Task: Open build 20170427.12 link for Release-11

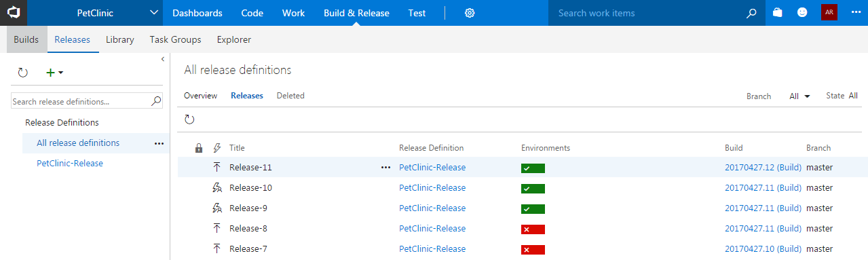Action: (x=763, y=167)
